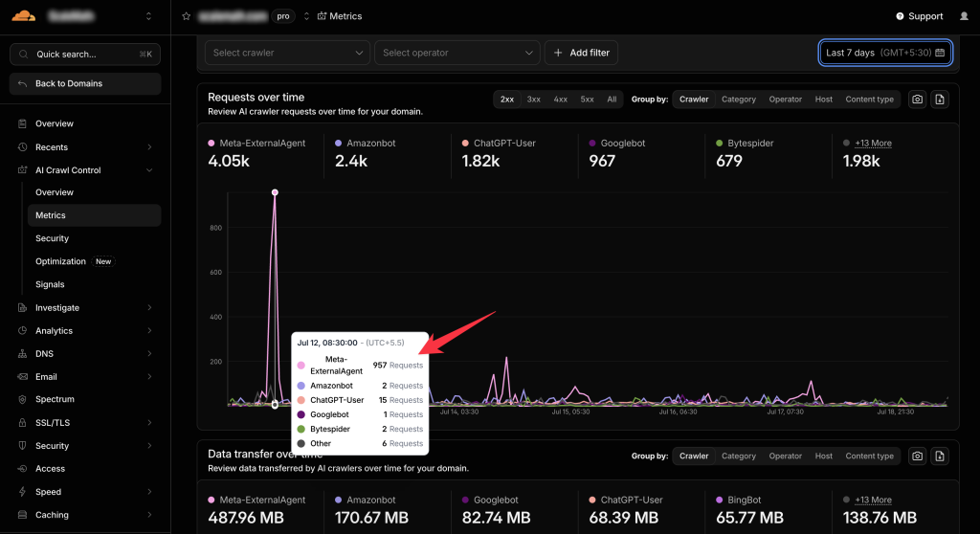Filter requests by 3xx status

tap(534, 100)
